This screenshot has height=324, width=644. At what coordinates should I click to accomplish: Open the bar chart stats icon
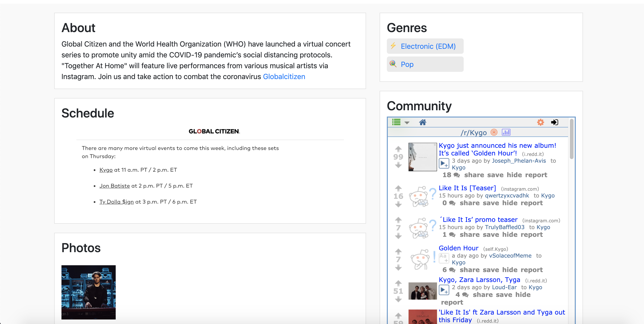[506, 132]
